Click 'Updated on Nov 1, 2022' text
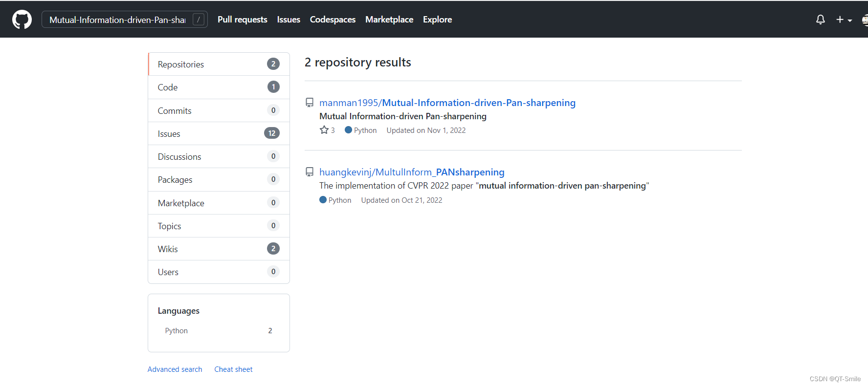Screen dimensions: 868x387 (x=426, y=130)
